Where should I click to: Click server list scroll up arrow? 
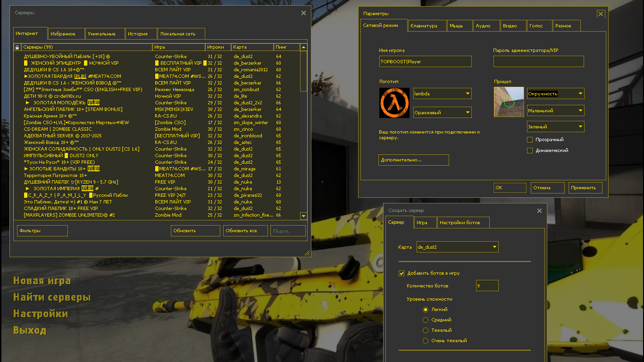[303, 47]
